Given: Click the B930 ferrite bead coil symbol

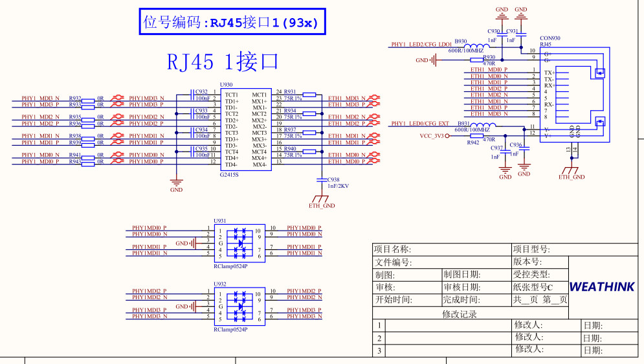Looking at the screenshot, I should coord(476,45).
